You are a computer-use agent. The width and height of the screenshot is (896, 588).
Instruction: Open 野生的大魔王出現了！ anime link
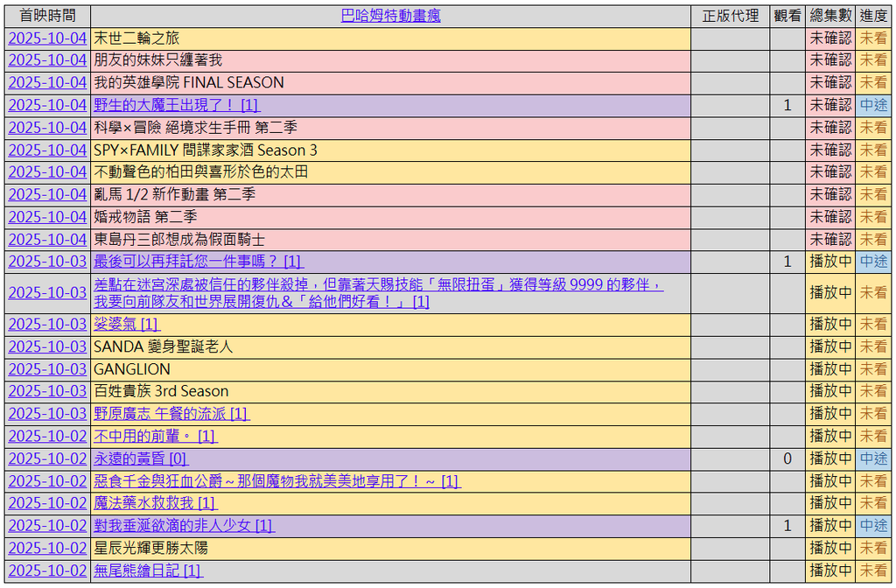(176, 105)
